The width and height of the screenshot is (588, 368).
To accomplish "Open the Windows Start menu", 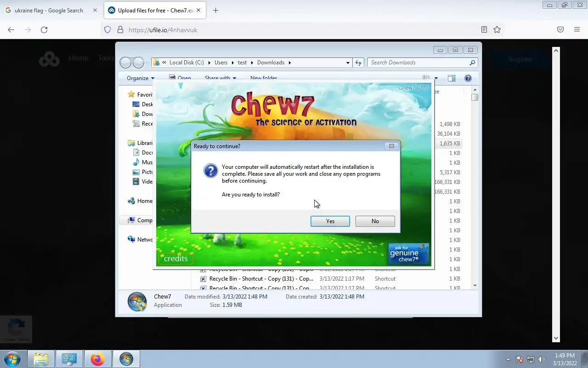I will tap(12, 359).
